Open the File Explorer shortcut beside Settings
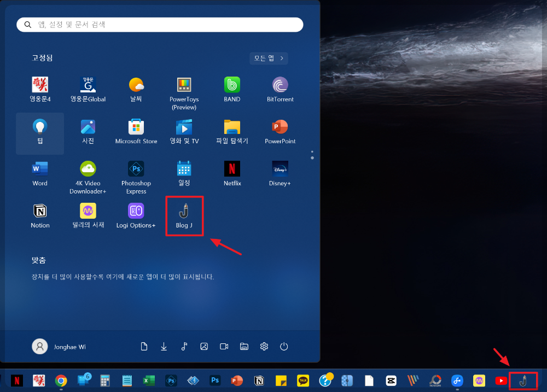Screen dimensions: 547x392 click(244, 346)
